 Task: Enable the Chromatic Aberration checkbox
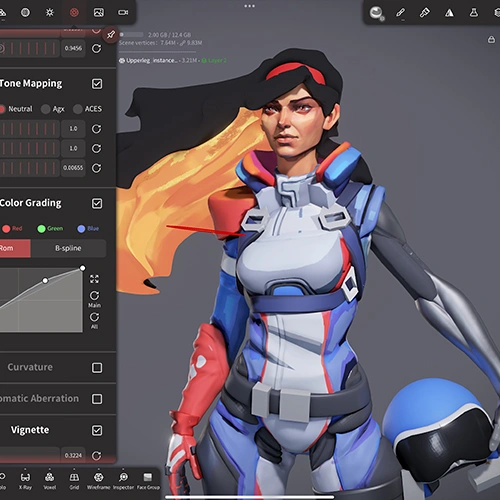pos(97,399)
